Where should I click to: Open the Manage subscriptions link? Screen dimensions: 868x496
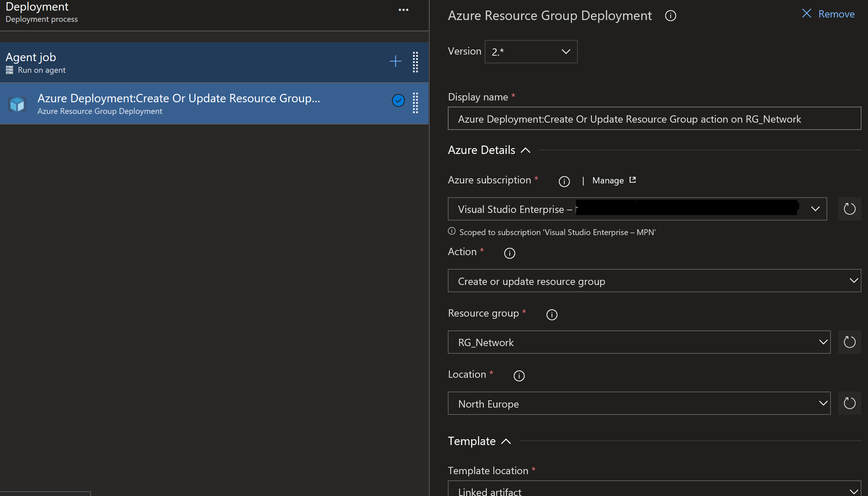(x=614, y=180)
